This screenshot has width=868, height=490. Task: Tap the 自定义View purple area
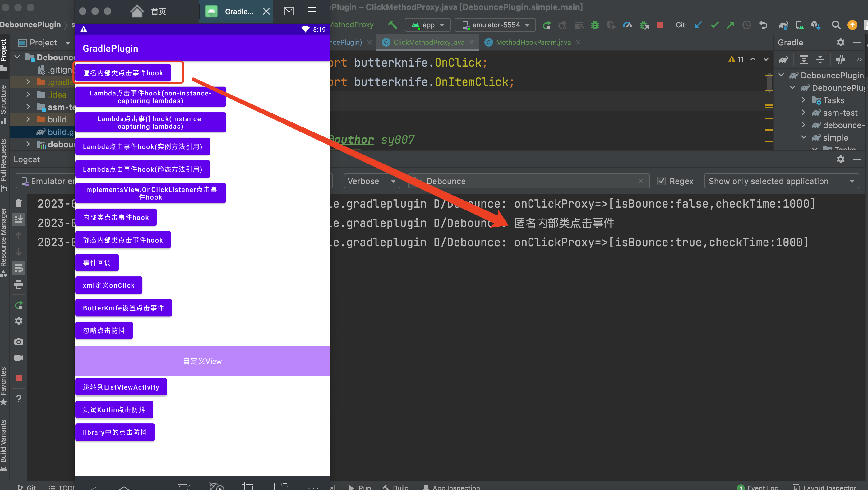[202, 361]
